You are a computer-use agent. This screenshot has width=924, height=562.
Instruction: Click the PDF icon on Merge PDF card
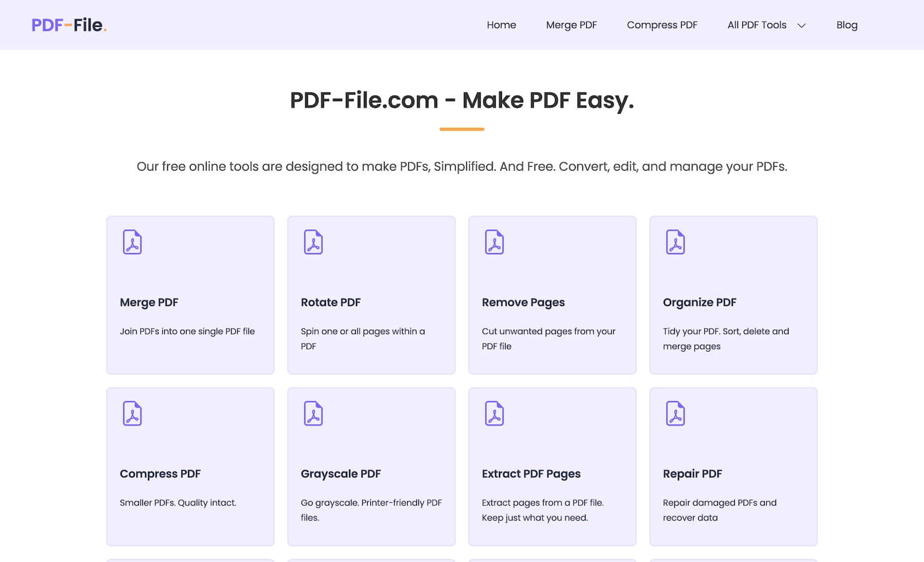132,242
